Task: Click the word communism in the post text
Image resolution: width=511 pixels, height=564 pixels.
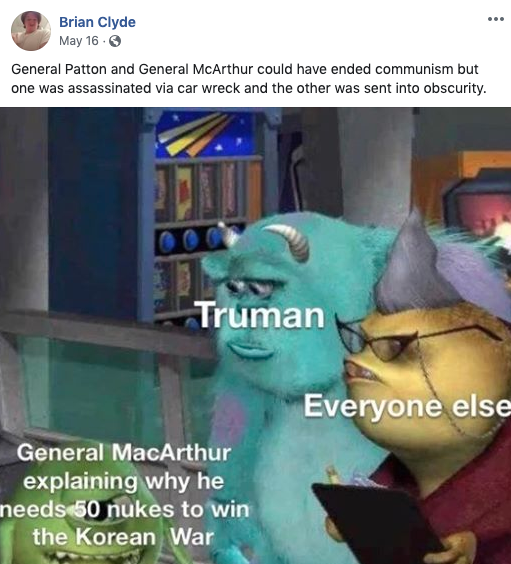Action: pos(414,69)
